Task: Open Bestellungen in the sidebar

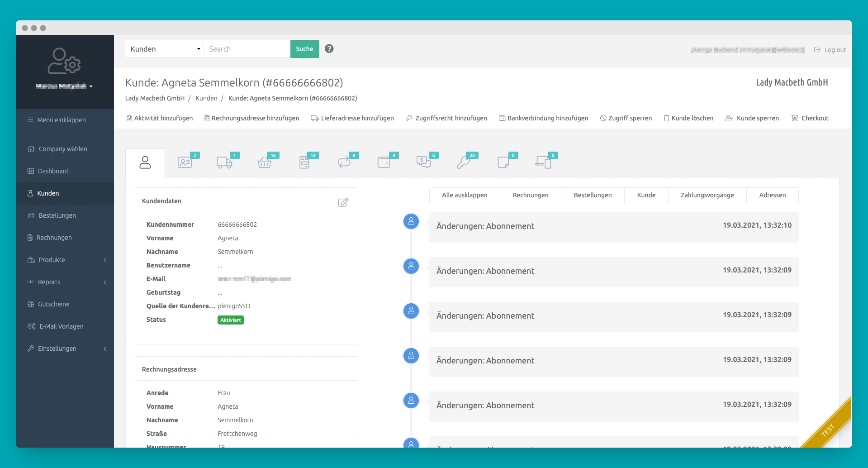Action: (x=52, y=215)
